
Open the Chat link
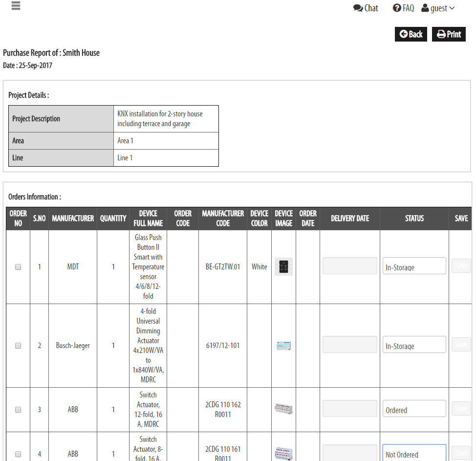click(366, 8)
